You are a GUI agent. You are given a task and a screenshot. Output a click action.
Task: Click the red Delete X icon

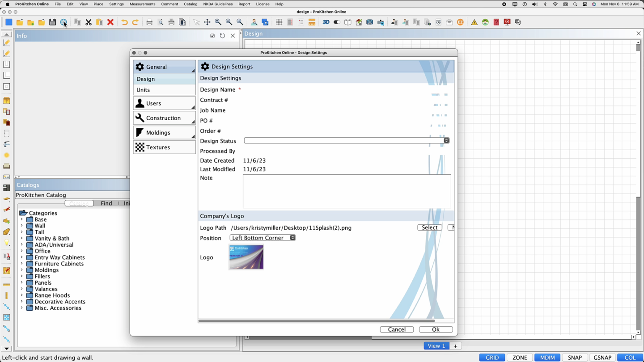coord(110,22)
